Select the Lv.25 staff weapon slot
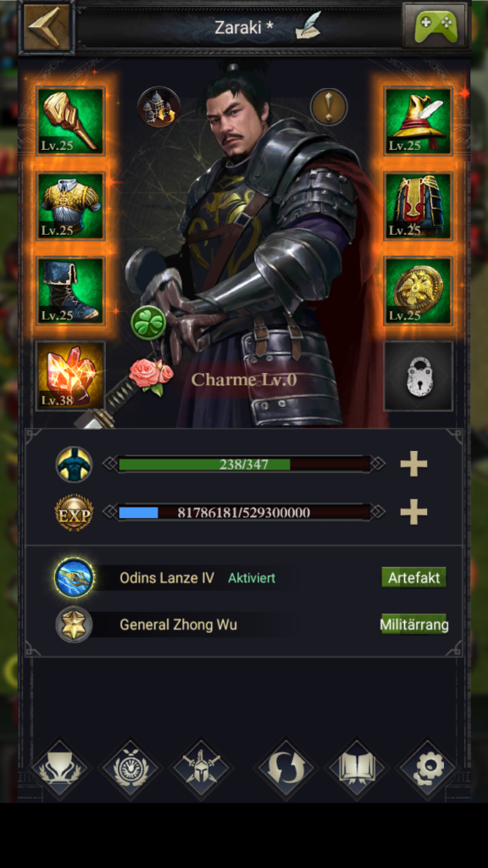The image size is (488, 868). [70, 120]
